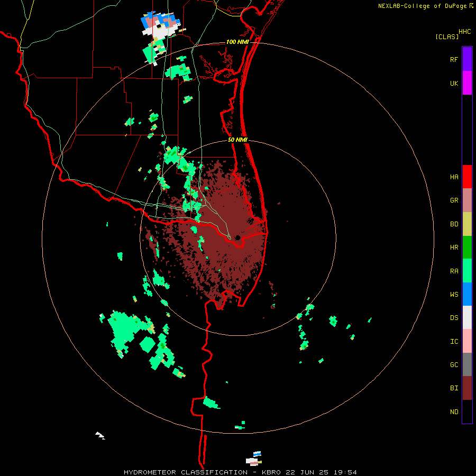
Task: Click the RA light green legend block
Action: pyautogui.click(x=467, y=271)
